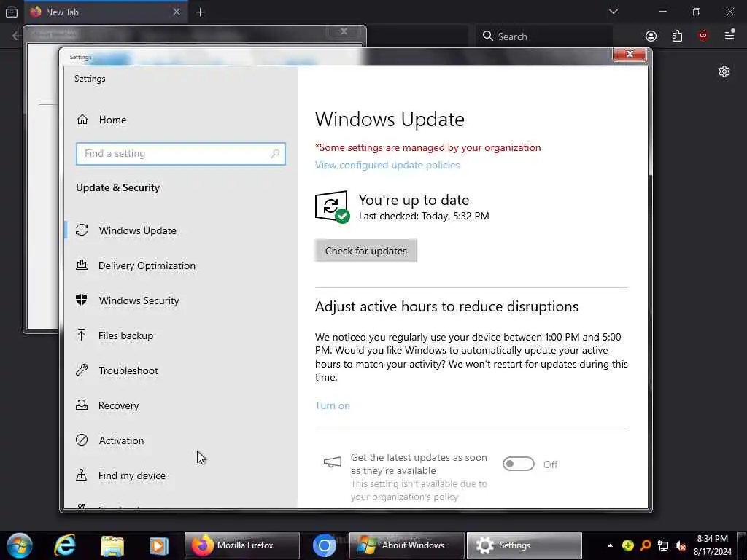Click Update & Security heading
Screen dimensions: 747x560
click(117, 187)
